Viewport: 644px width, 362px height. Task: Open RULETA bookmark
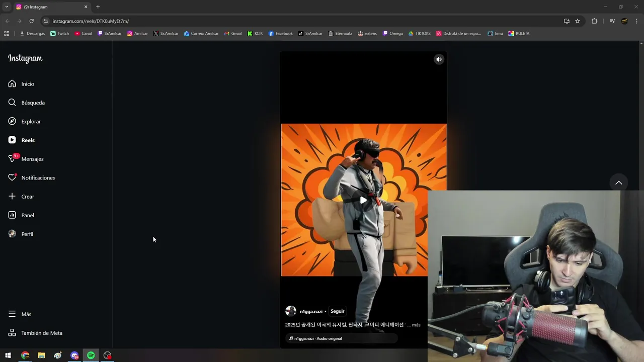[519, 34]
